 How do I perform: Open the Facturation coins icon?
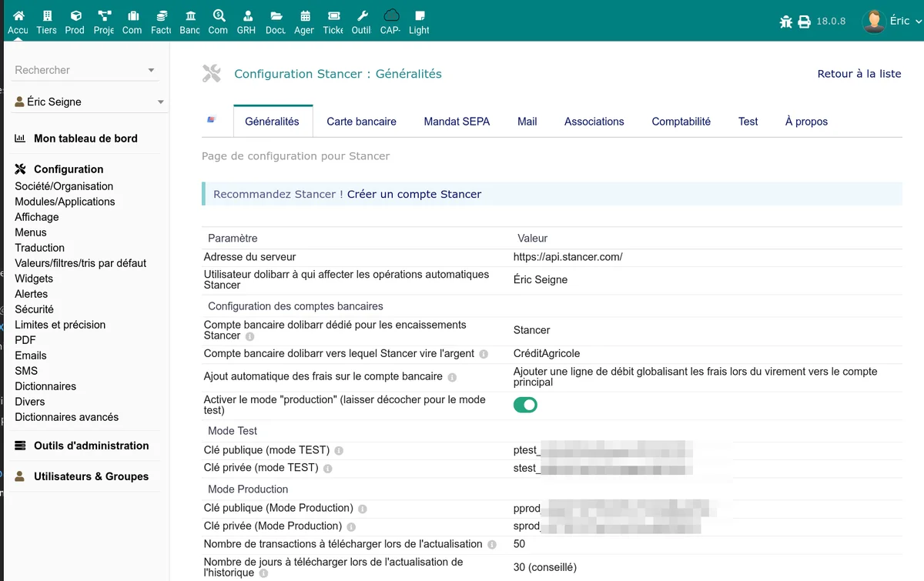point(162,15)
